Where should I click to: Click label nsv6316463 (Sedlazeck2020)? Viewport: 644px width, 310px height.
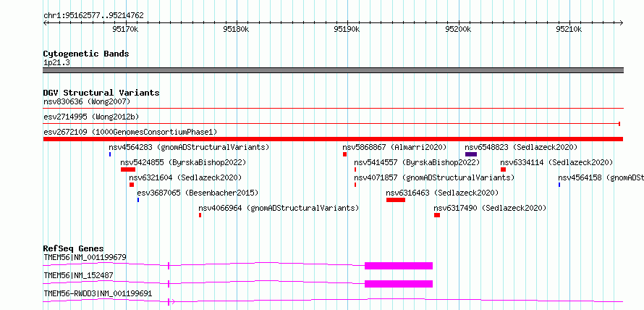coord(442,193)
